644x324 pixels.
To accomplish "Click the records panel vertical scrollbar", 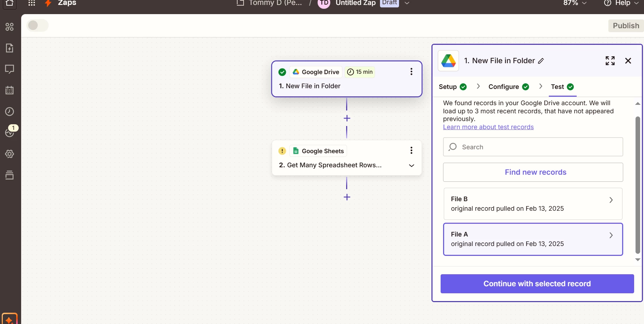I will pyautogui.click(x=638, y=185).
